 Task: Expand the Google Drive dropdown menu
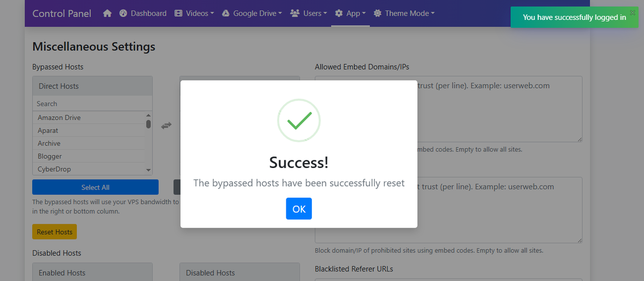tap(252, 14)
